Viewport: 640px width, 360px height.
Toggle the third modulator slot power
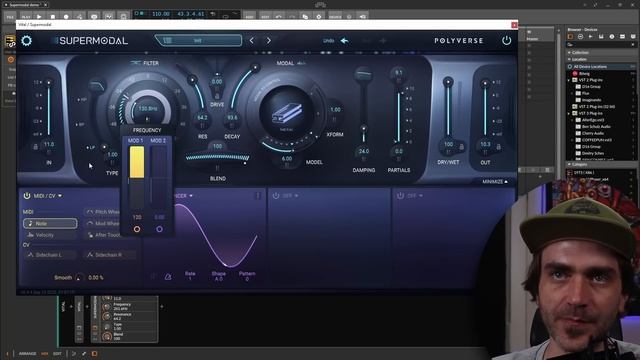click(x=276, y=196)
